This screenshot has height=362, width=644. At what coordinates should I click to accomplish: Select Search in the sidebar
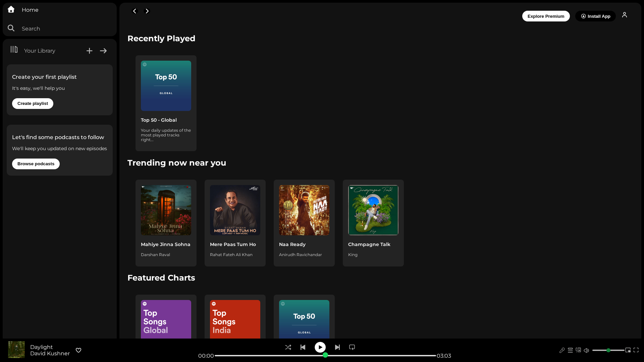pos(31,29)
